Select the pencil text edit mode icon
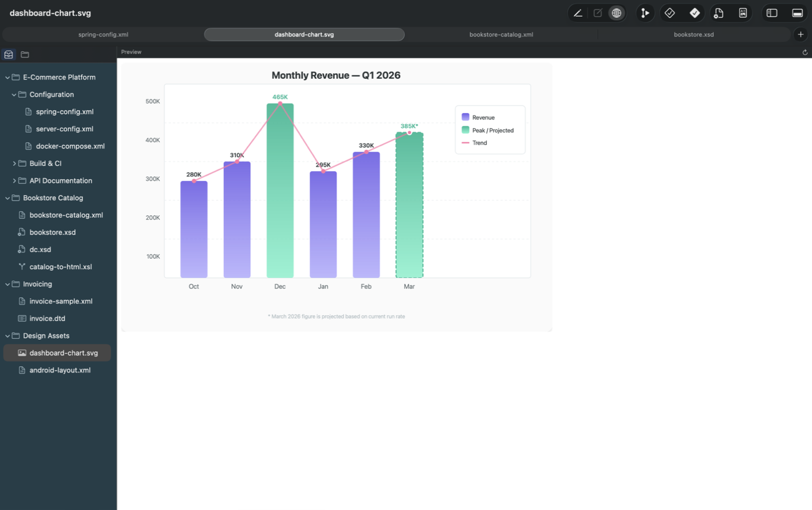This screenshot has height=510, width=812. click(578, 13)
